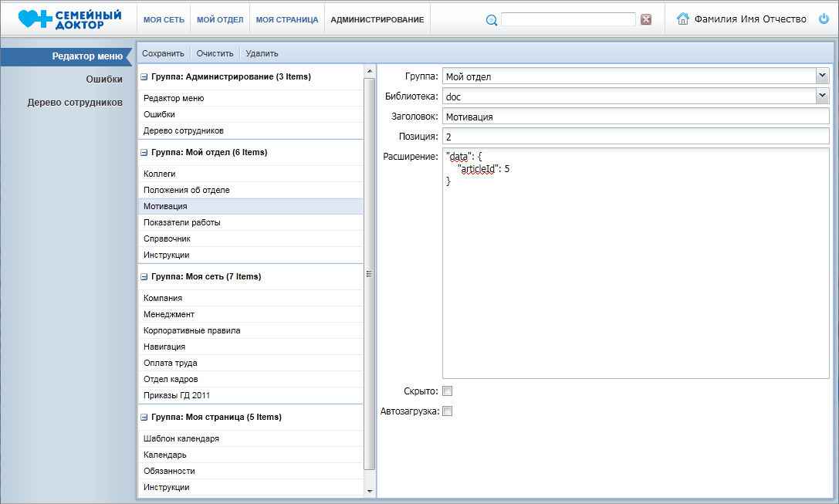Collapse the Администрирование group

(x=144, y=77)
